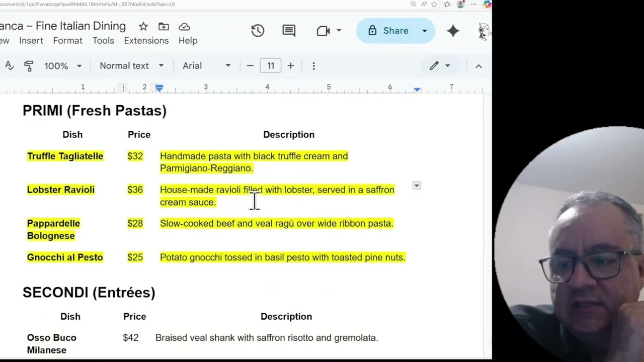Expand the zoom level 100% dropdown
This screenshot has width=644, height=362.
point(63,66)
